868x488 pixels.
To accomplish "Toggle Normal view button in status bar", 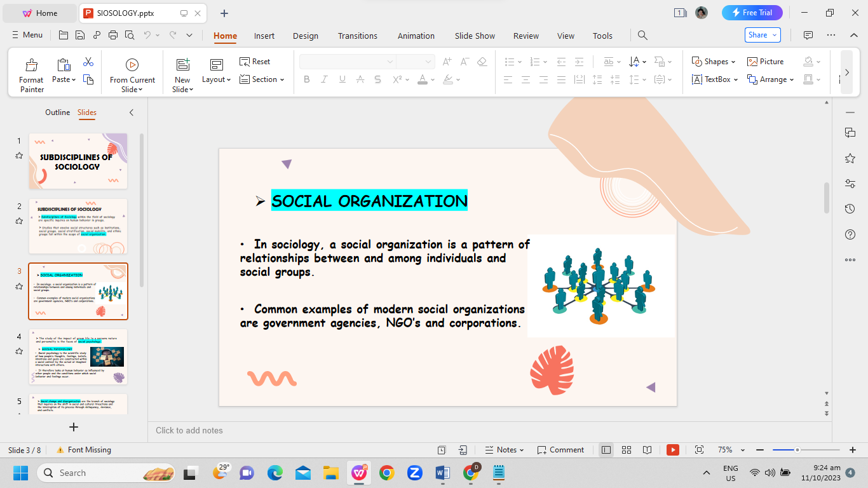I will point(606,450).
